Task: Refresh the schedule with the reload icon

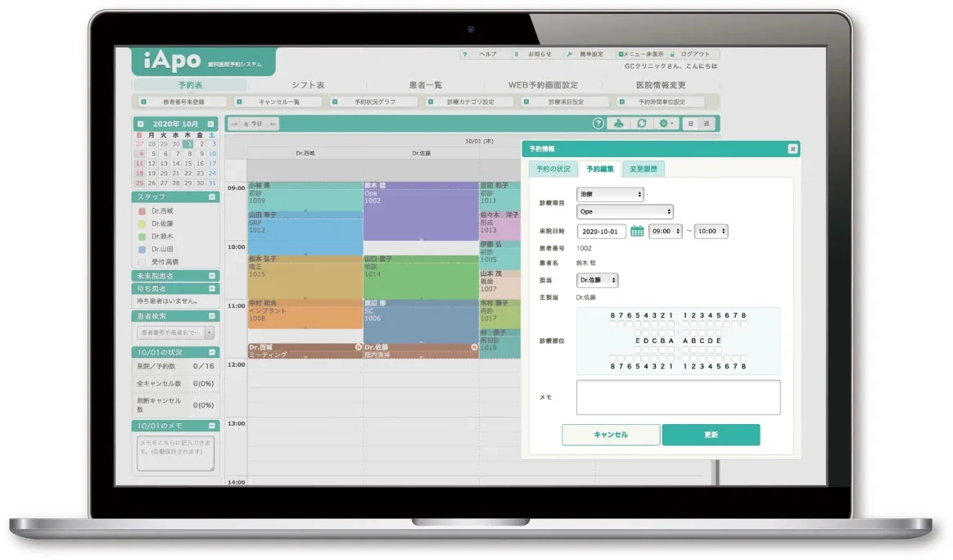Action: [x=642, y=124]
